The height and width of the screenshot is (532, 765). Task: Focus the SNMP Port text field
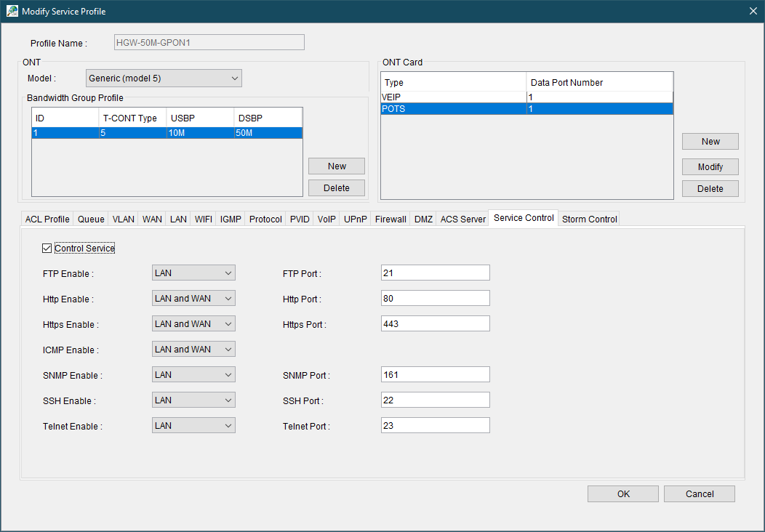click(x=435, y=375)
